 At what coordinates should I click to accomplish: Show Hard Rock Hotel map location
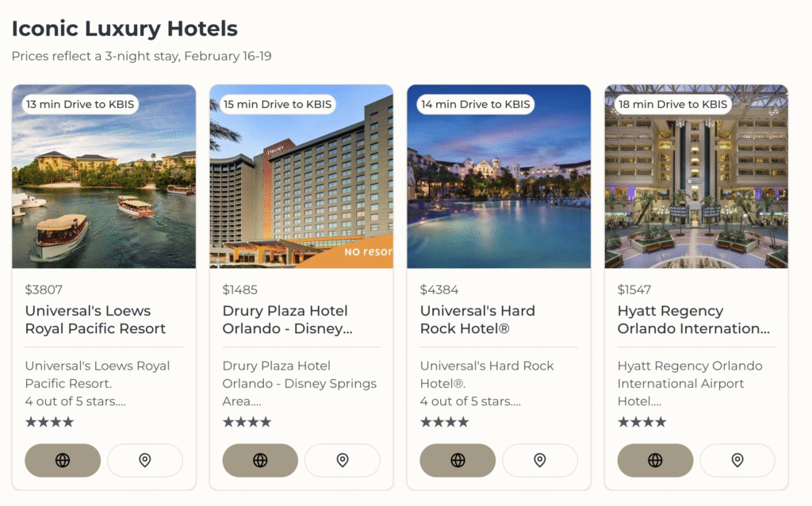540,460
